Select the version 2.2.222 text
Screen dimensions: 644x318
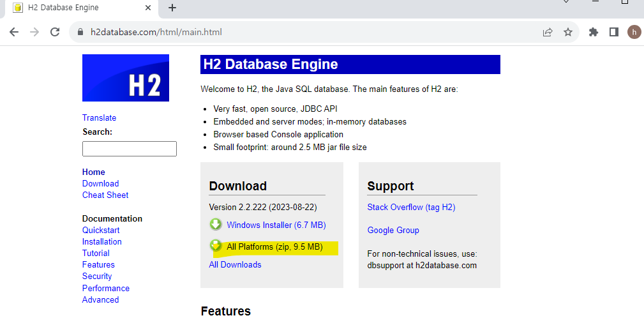tap(263, 207)
